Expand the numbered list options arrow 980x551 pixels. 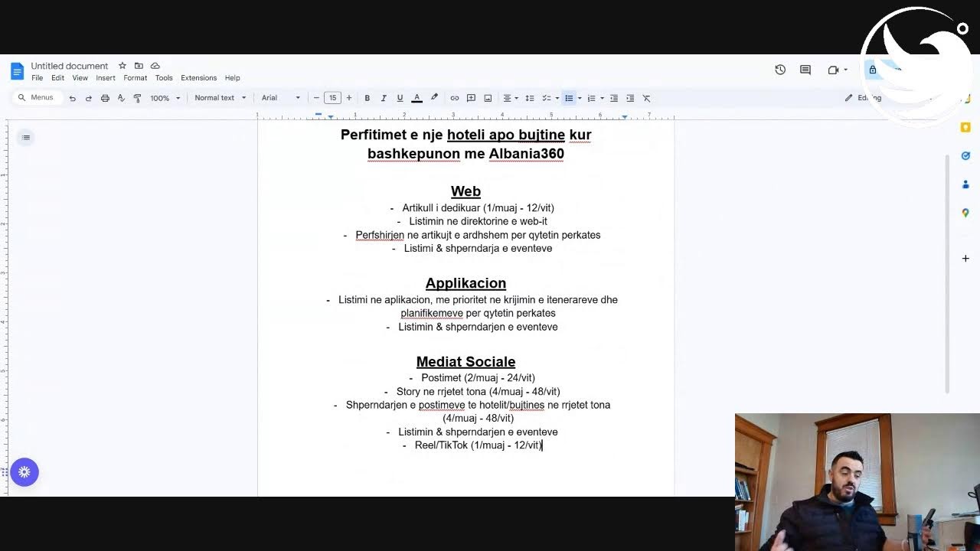point(602,98)
